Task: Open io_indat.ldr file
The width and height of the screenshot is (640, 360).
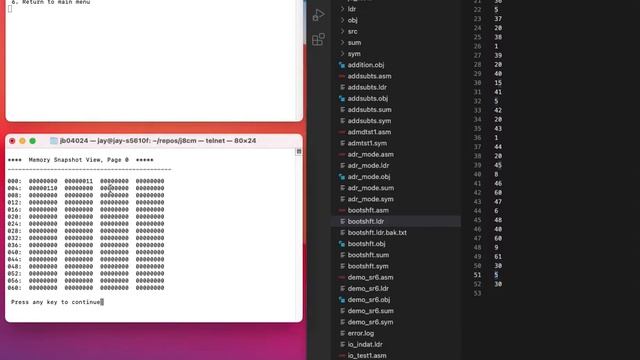Action: pos(365,344)
